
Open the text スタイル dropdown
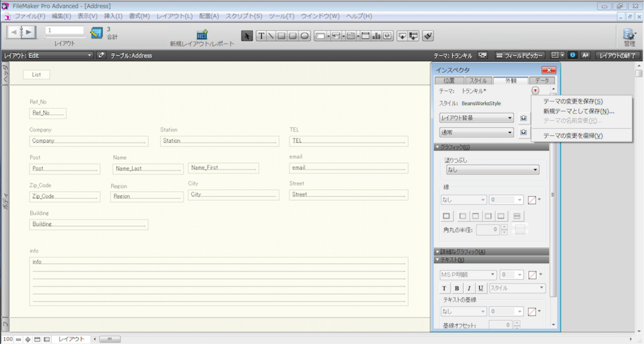click(517, 288)
